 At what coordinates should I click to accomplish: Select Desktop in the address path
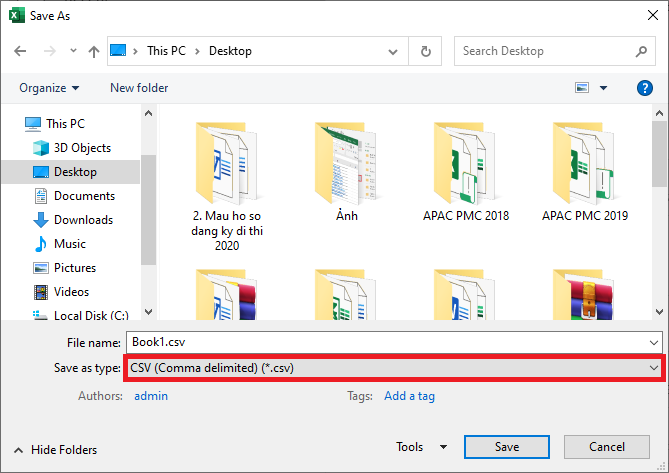point(230,51)
